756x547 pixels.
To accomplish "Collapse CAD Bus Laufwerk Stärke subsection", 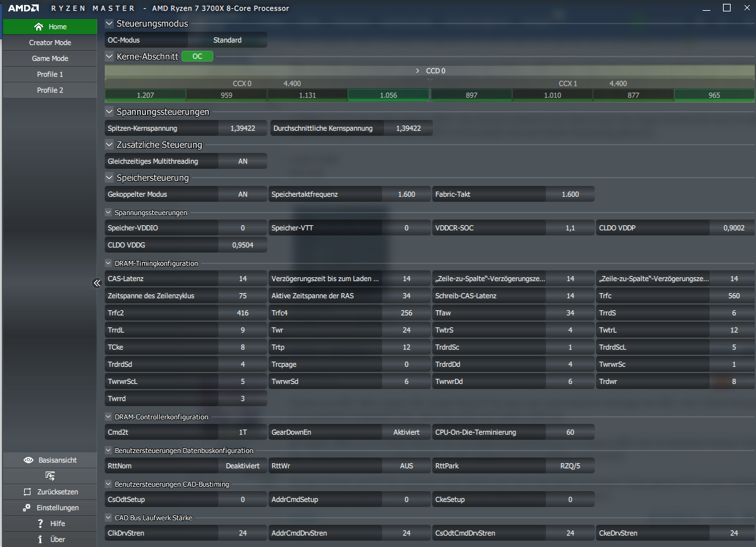I will [109, 518].
